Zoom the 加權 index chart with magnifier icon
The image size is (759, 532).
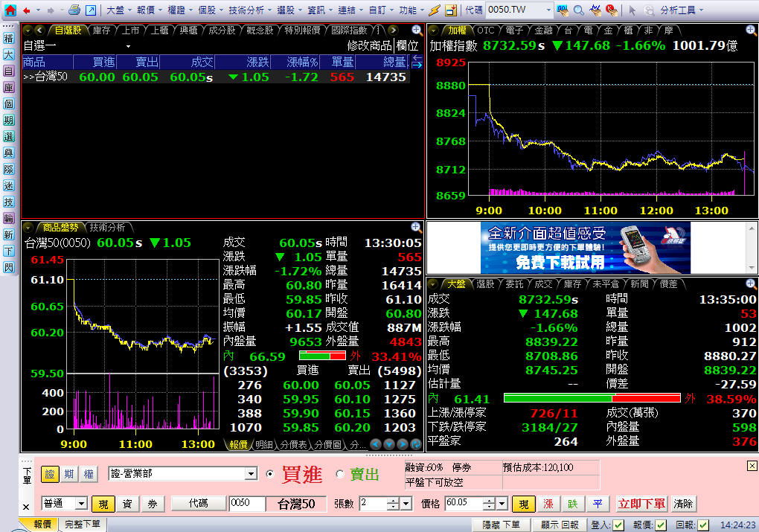point(750,31)
